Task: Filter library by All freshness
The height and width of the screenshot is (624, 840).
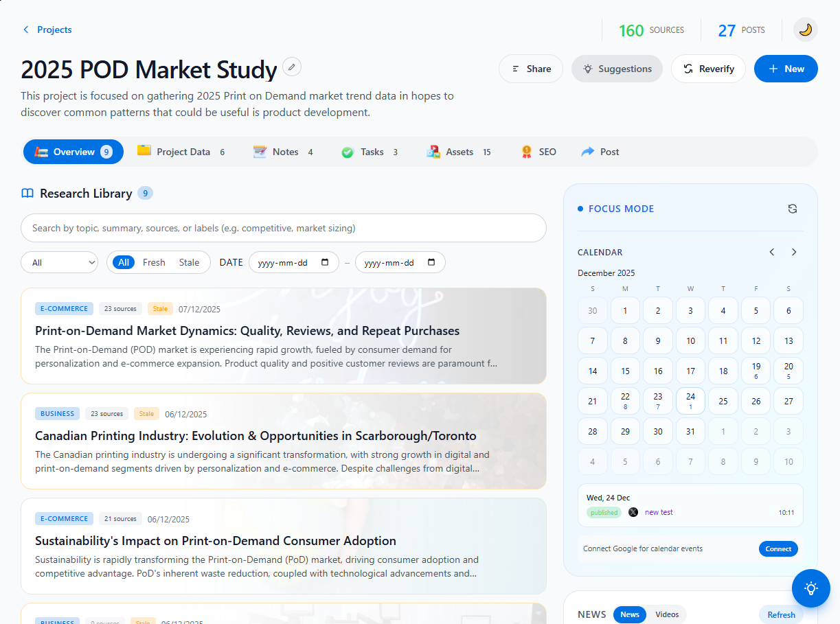Action: coord(124,262)
